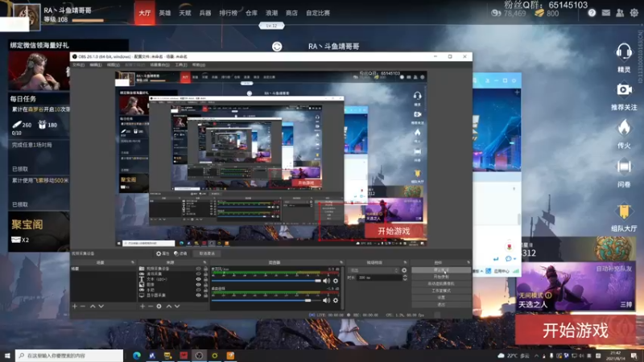
Task: Mute the desktop audio speaker icon in OBS mixer
Action: [x=327, y=300]
